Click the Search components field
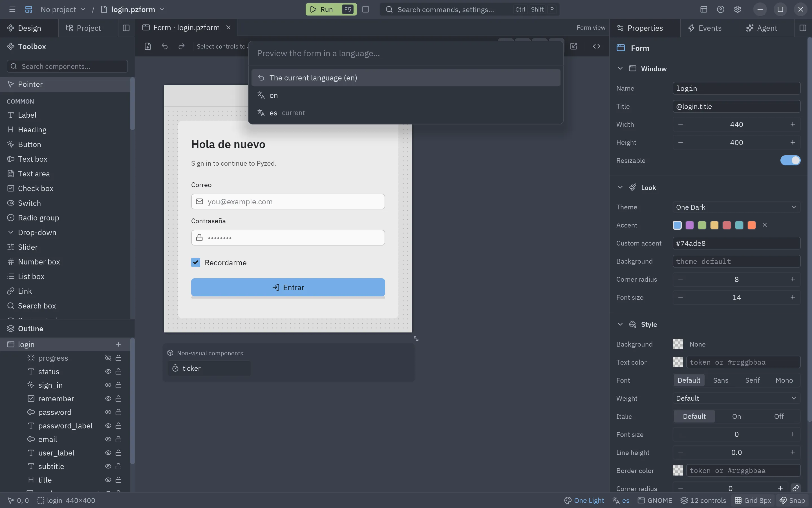The width and height of the screenshot is (812, 508). (67, 66)
